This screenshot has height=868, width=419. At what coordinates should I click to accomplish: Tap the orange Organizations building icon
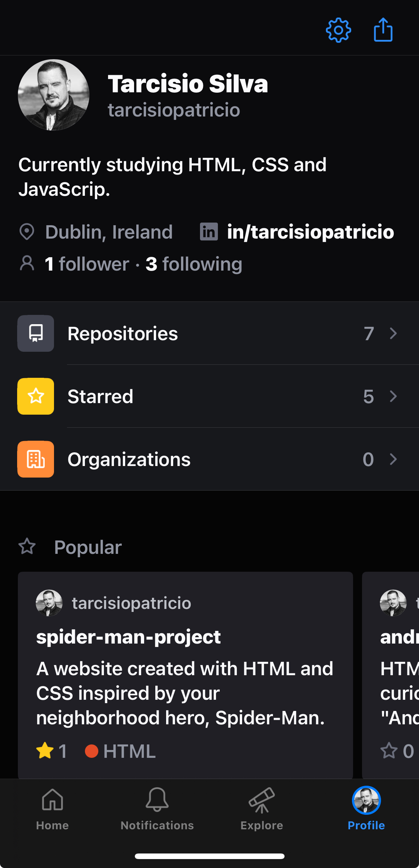[36, 459]
